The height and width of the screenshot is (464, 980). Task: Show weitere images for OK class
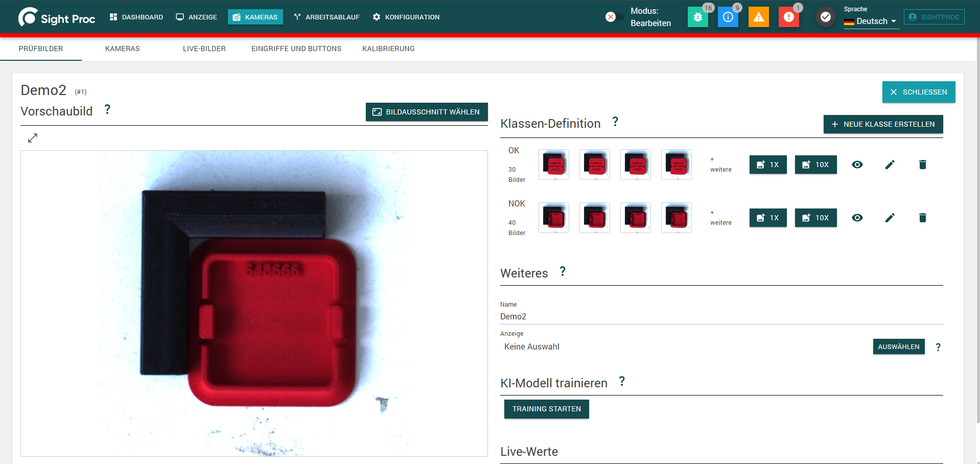tap(720, 165)
